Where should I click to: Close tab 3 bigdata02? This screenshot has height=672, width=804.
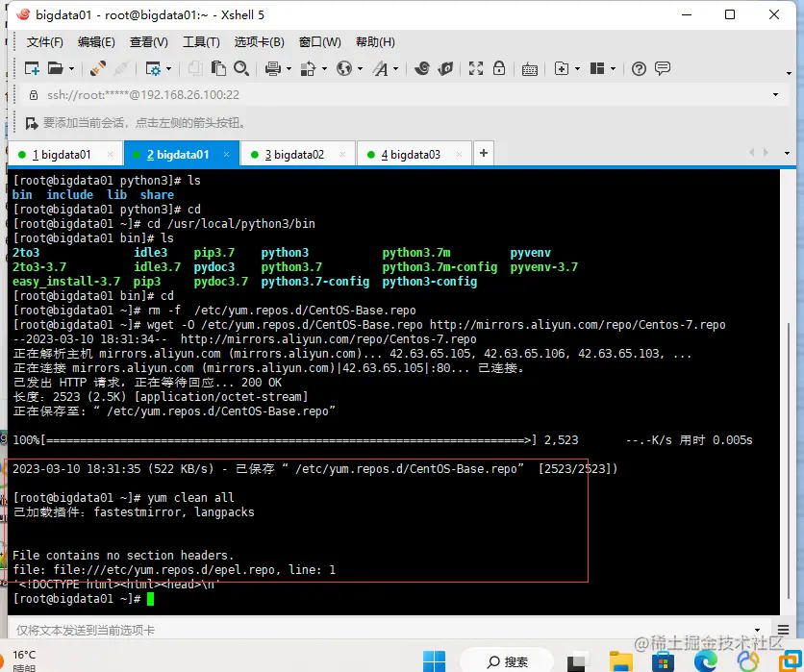tap(342, 154)
